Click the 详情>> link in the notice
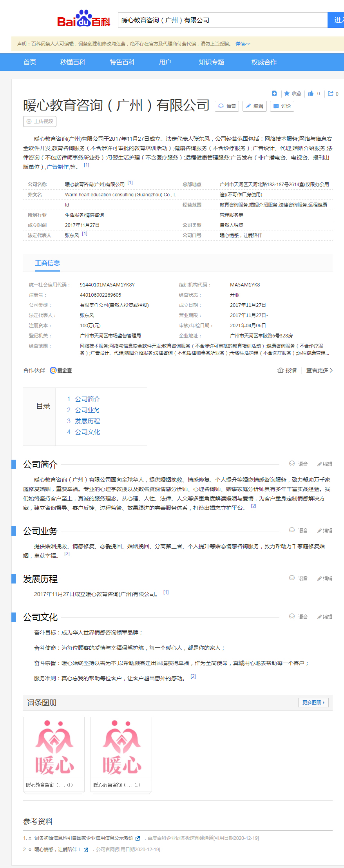 point(243,44)
